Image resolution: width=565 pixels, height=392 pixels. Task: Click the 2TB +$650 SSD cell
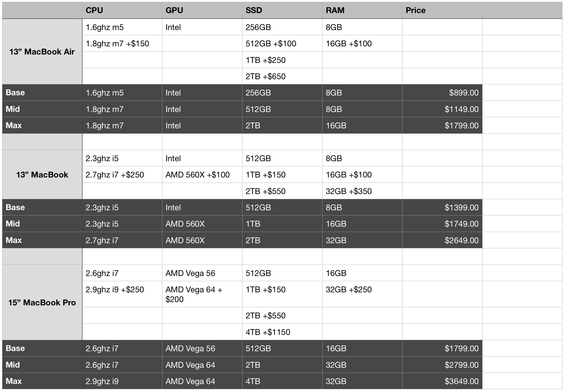[x=282, y=76]
